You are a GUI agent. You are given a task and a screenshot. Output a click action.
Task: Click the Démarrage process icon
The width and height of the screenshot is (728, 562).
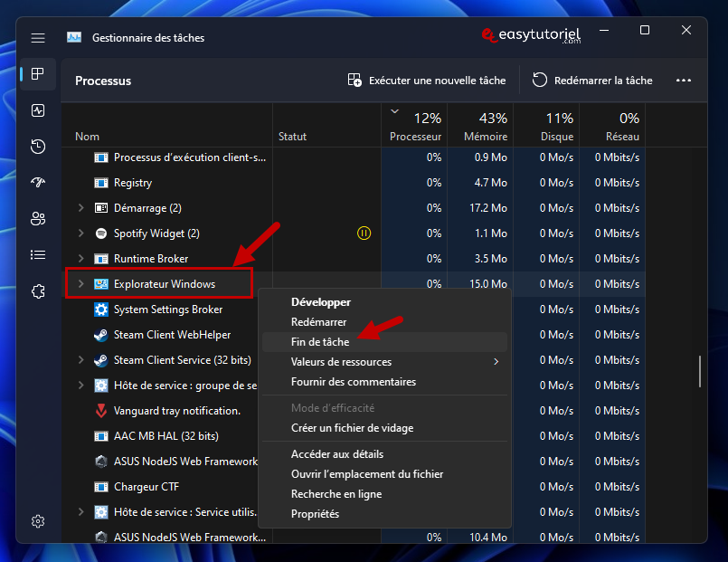[x=100, y=208]
